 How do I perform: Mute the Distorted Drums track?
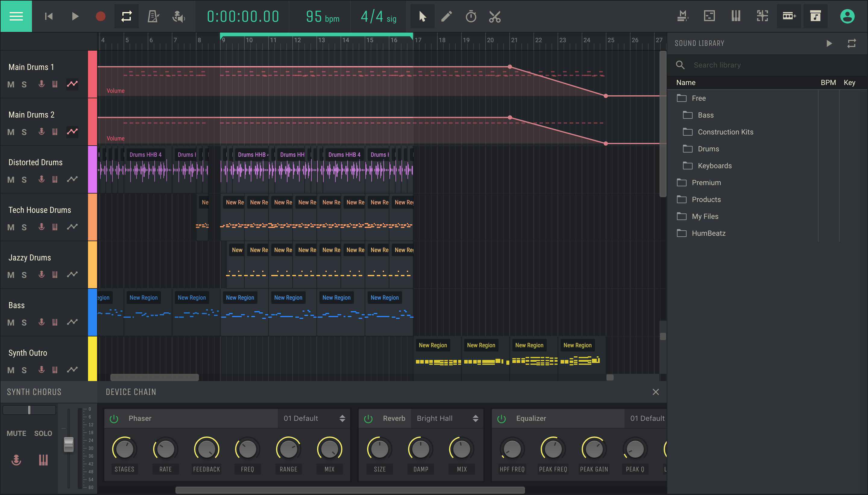click(11, 179)
